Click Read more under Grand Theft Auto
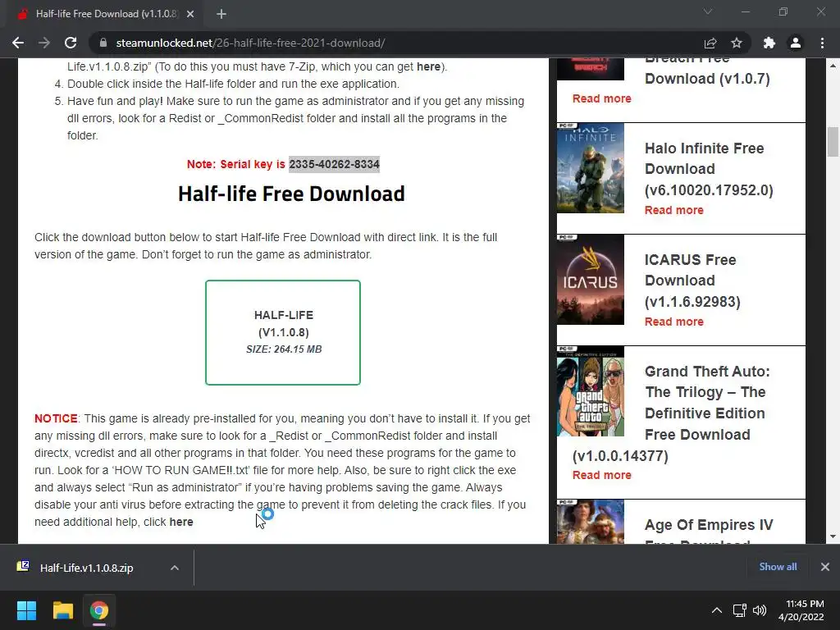Screen dimensions: 840x630 click(x=601, y=475)
